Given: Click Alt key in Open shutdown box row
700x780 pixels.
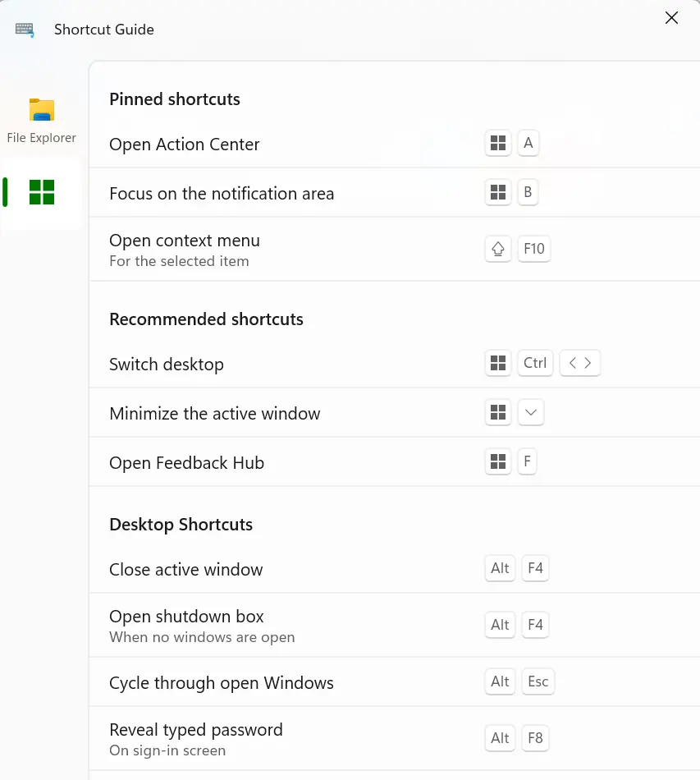Looking at the screenshot, I should [500, 625].
